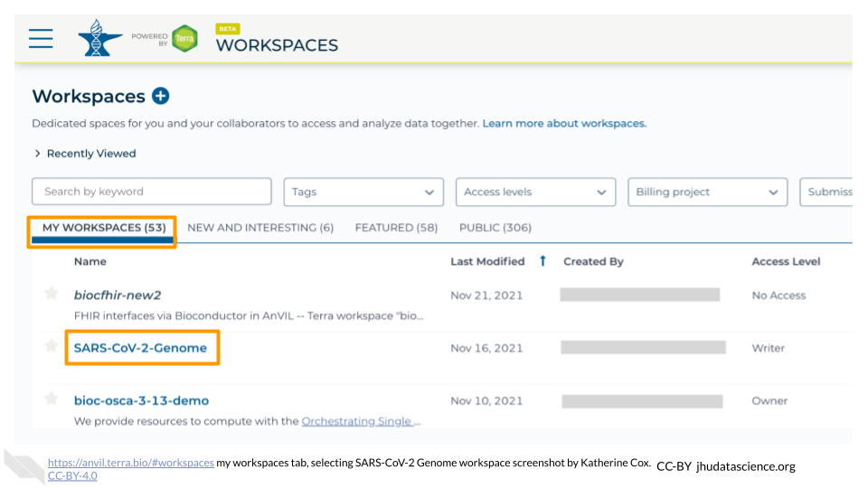The height and width of the screenshot is (488, 868).
Task: Click the biocfhir-new2 workspace name
Action: click(118, 295)
